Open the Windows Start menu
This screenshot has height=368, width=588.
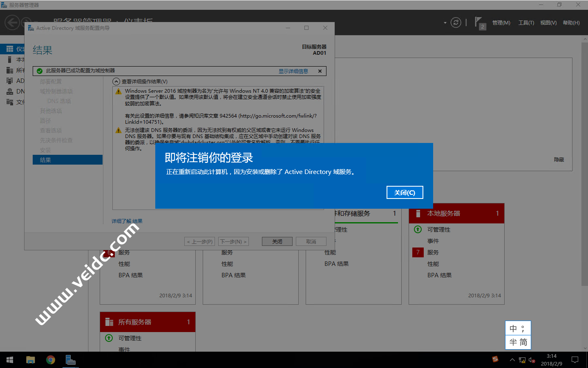point(10,360)
